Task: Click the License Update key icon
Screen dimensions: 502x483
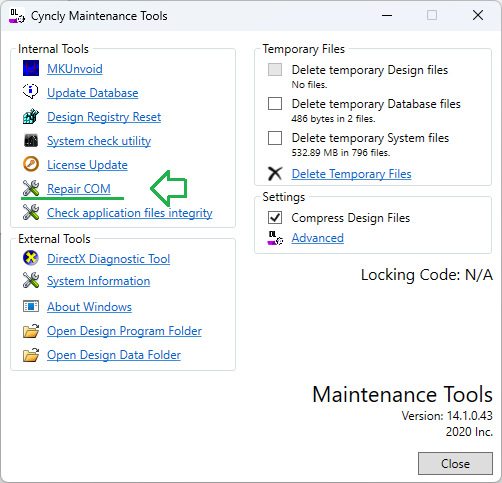Action: pos(31,164)
